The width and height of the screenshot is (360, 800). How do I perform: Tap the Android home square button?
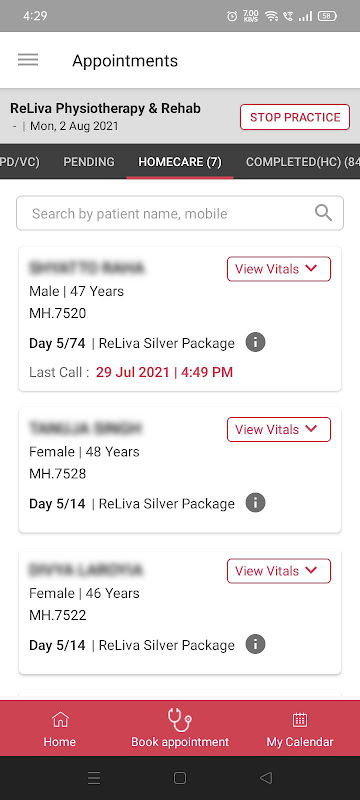[179, 778]
